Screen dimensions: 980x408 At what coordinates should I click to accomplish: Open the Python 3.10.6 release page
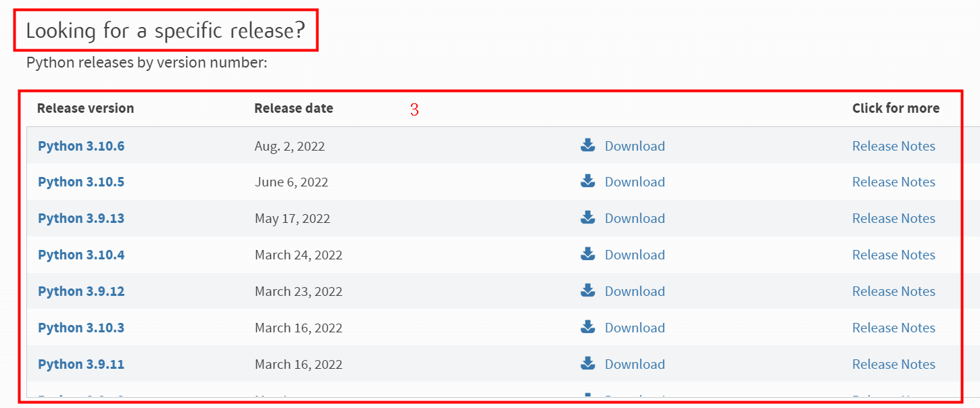tap(81, 146)
